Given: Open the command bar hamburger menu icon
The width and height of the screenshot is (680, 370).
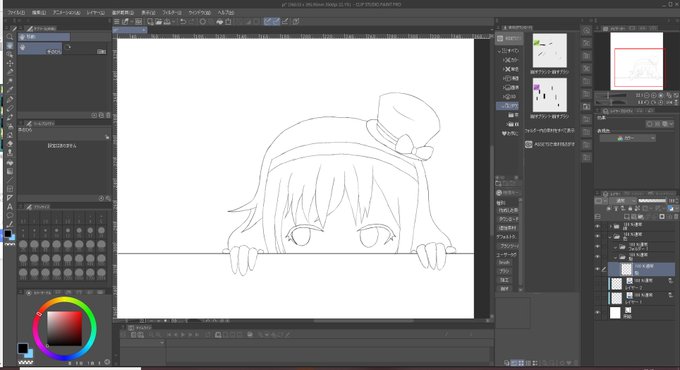Looking at the screenshot, I should (117, 21).
